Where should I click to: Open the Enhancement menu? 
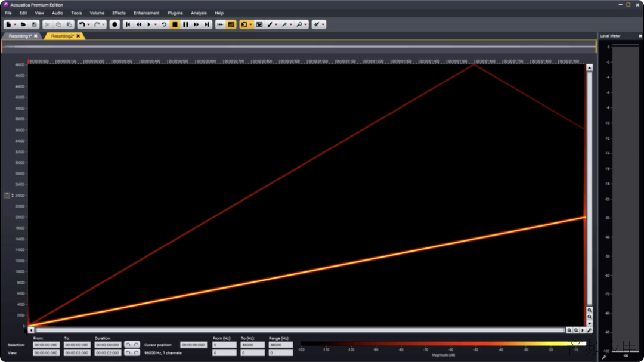[x=147, y=13]
